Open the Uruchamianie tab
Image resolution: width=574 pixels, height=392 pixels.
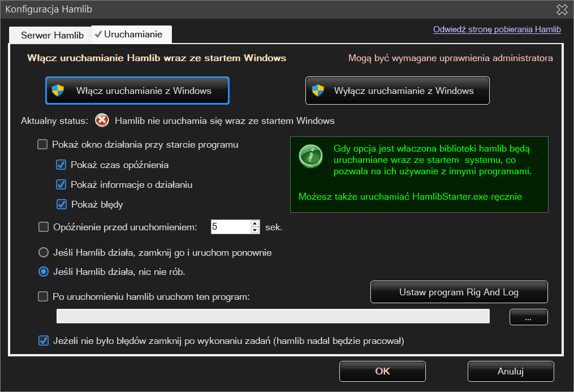tap(132, 35)
